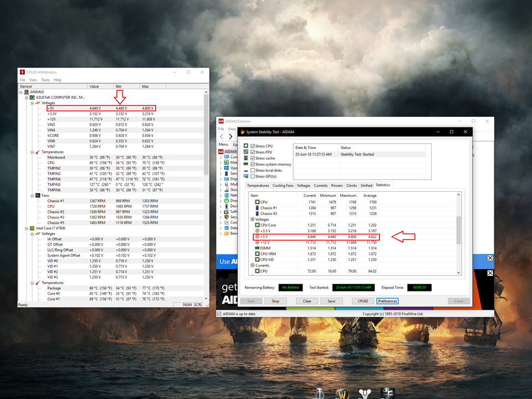
Task: Collapse the ANIMUS root node in HWMonitor
Action: coord(21,92)
